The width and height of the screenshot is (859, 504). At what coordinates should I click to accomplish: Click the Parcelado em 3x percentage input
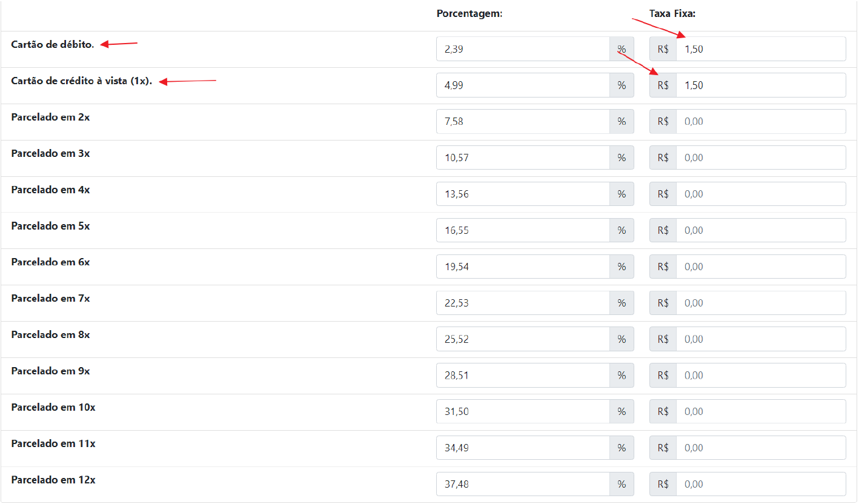(522, 158)
